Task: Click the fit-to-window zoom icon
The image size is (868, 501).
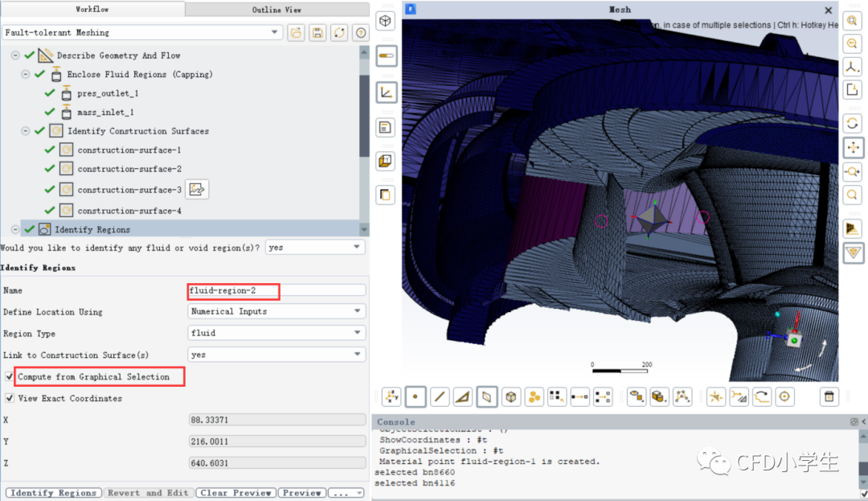Action: 853,21
